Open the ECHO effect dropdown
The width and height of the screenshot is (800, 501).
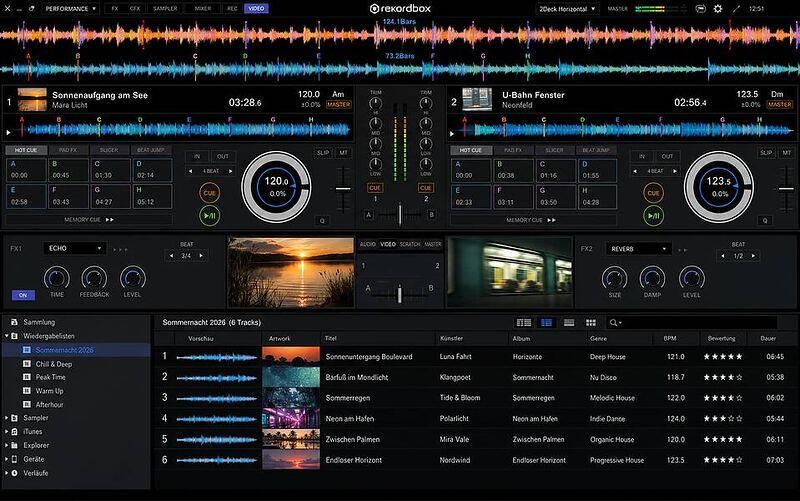tap(75, 248)
